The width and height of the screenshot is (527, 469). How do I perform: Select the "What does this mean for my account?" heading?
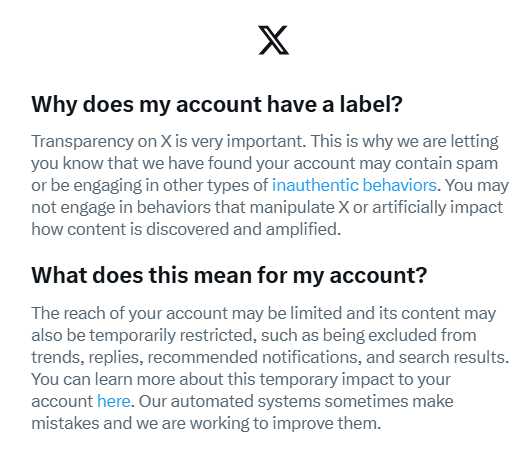(229, 275)
